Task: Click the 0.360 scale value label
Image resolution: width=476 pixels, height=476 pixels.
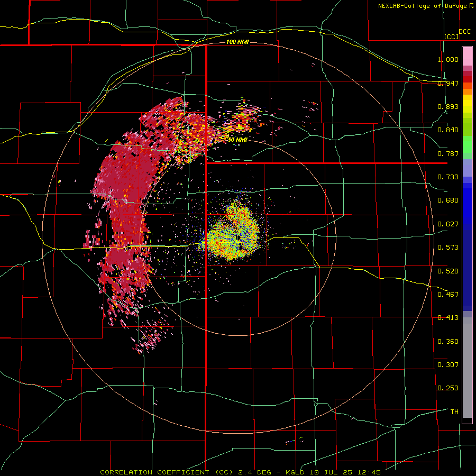Action: pyautogui.click(x=448, y=341)
